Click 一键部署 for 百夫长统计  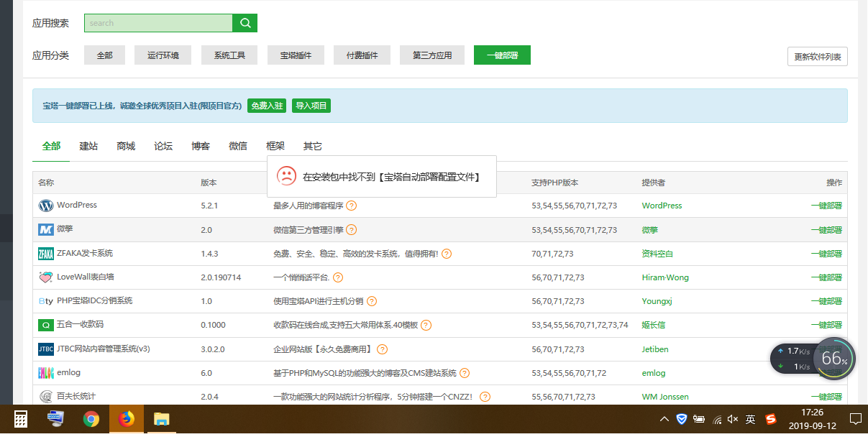(826, 397)
